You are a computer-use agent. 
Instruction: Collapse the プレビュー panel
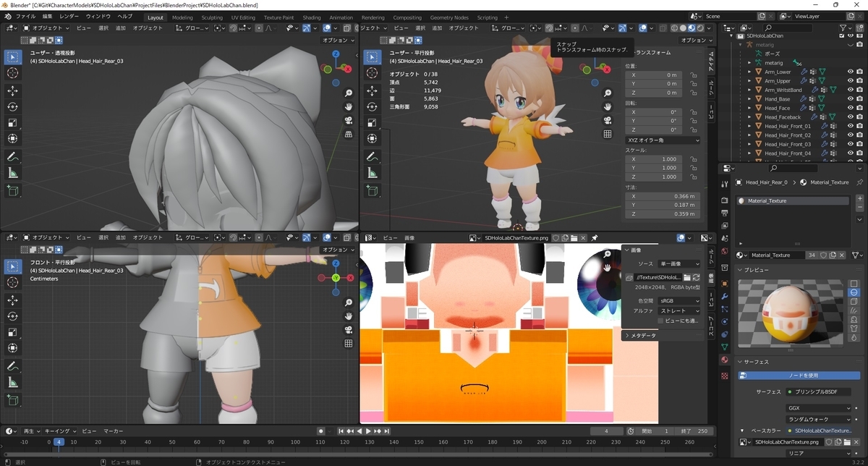[x=740, y=270]
